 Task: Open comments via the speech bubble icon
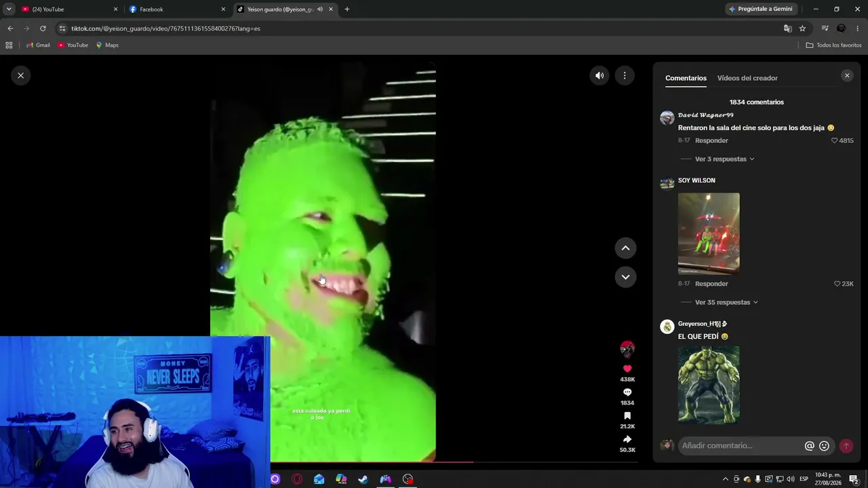627,392
